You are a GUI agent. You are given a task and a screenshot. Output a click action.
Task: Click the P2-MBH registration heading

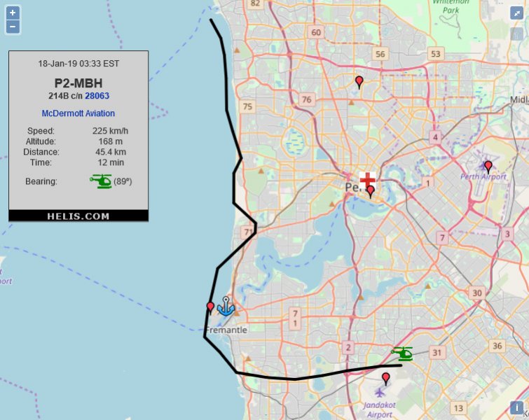click(78, 83)
